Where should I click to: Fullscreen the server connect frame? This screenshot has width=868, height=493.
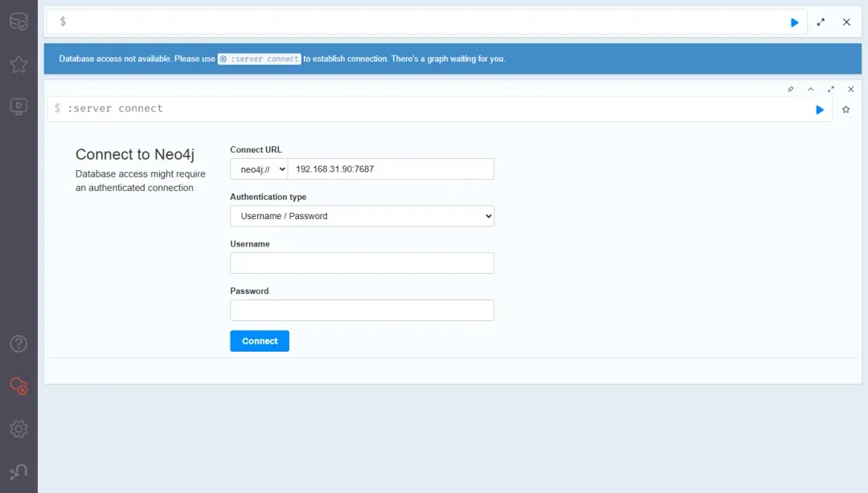tap(831, 89)
